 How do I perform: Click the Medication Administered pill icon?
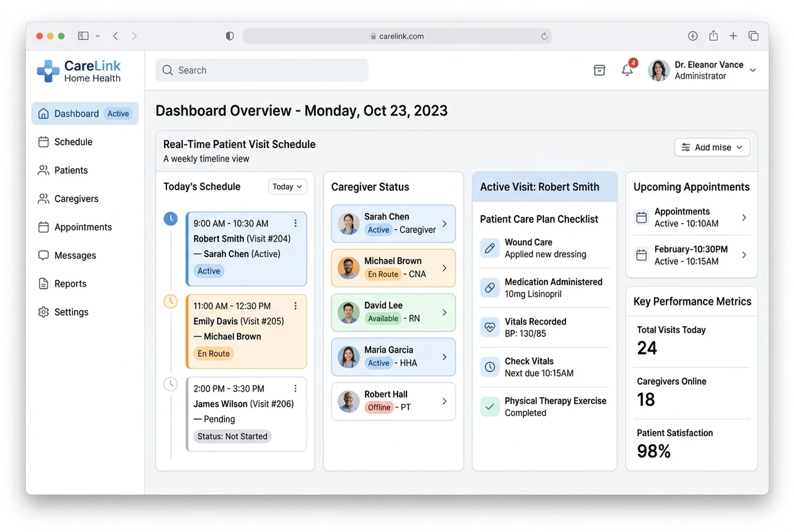(x=490, y=288)
